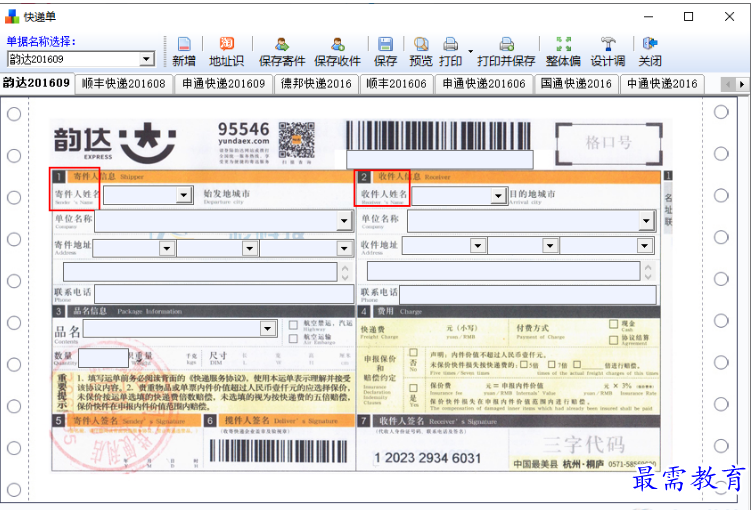The height and width of the screenshot is (510, 754).
Task: Check 是 (Yes) insurance declaration box
Action: click(413, 387)
